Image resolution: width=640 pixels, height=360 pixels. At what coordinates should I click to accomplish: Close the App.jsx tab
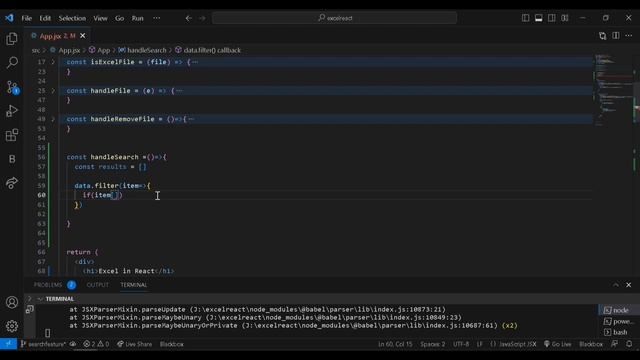[x=82, y=36]
